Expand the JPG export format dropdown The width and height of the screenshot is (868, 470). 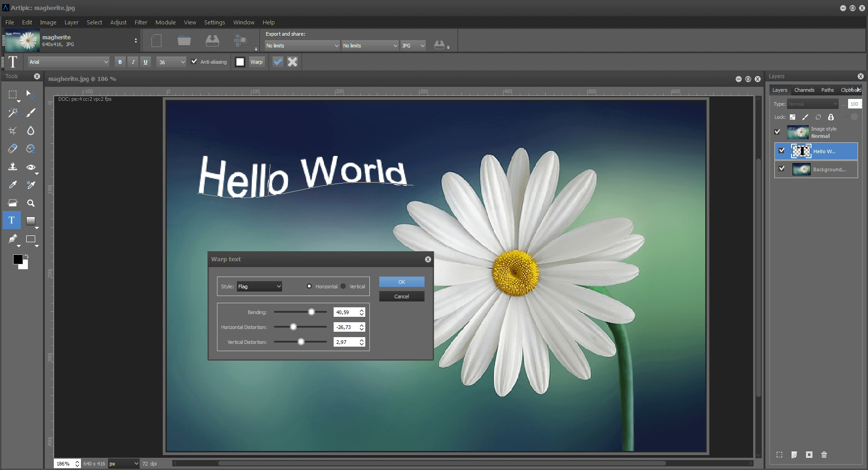pyautogui.click(x=413, y=46)
